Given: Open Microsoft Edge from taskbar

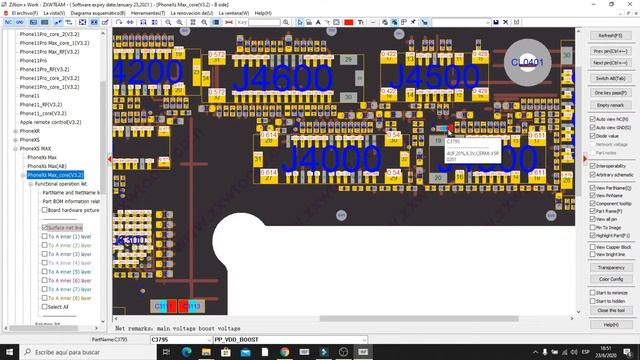Looking at the screenshot, I should point(187,352).
